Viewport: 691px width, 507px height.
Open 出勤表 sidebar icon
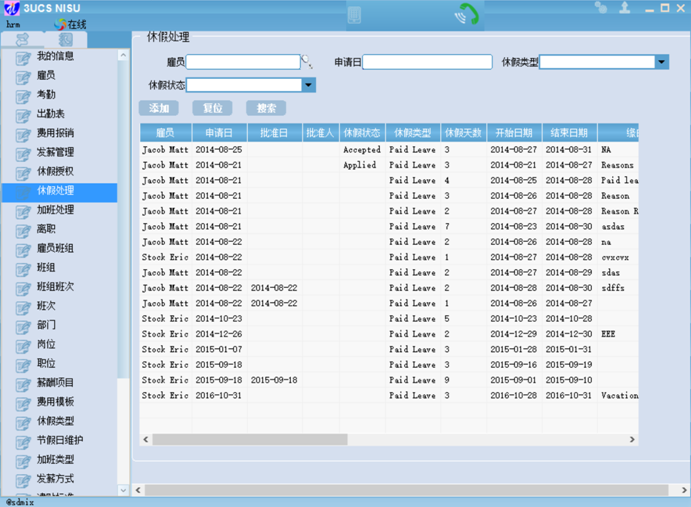coord(23,116)
